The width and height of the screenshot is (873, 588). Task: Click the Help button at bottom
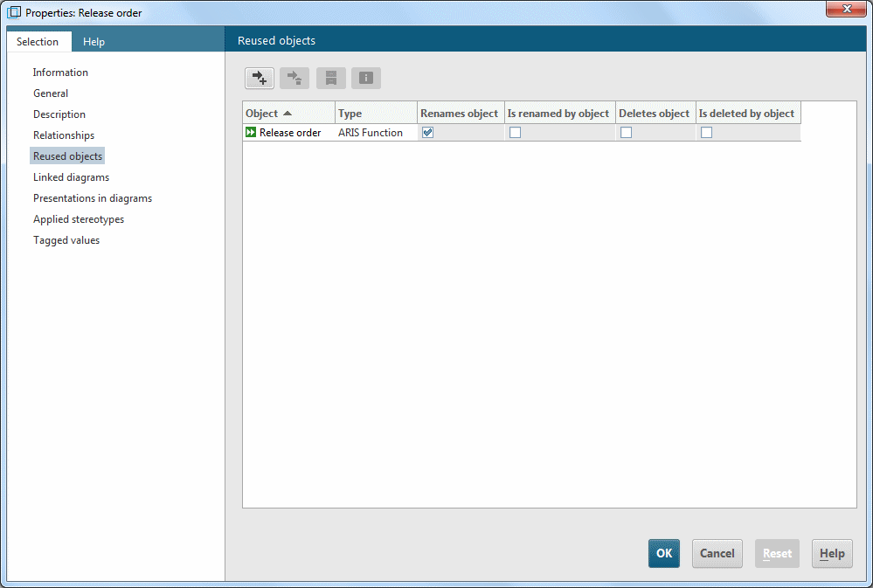(832, 553)
